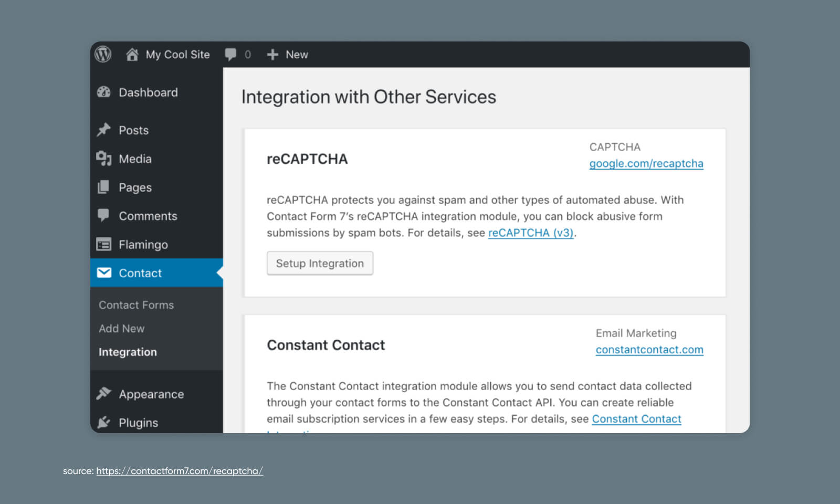The image size is (840, 504).
Task: Click the Contact envelope icon
Action: [104, 272]
